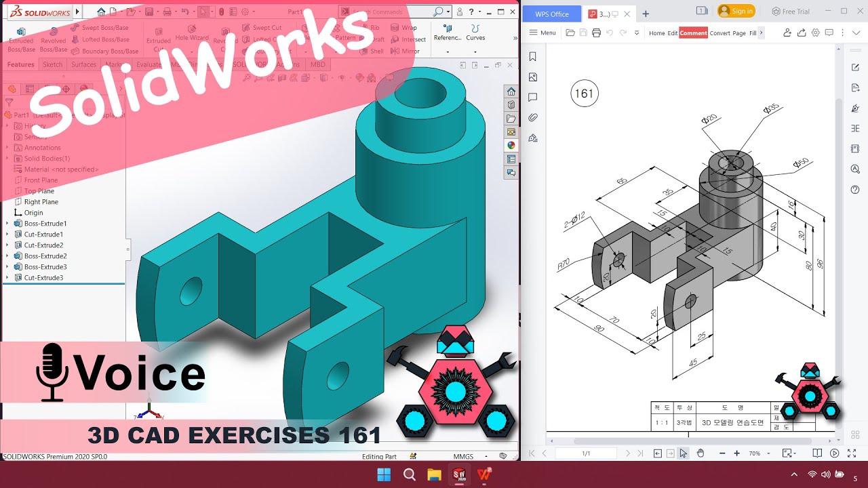Image resolution: width=868 pixels, height=488 pixels.
Task: Click the Revolved Boss/Base tool
Action: 54,40
